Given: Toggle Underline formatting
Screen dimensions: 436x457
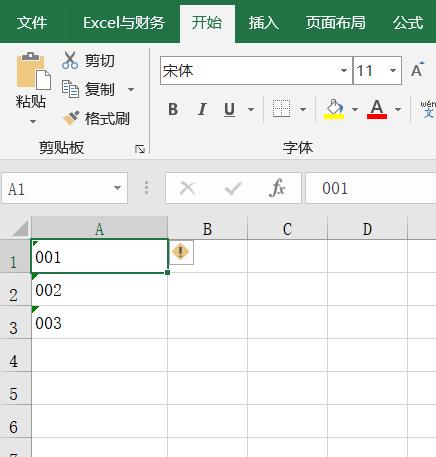Looking at the screenshot, I should pyautogui.click(x=229, y=109).
